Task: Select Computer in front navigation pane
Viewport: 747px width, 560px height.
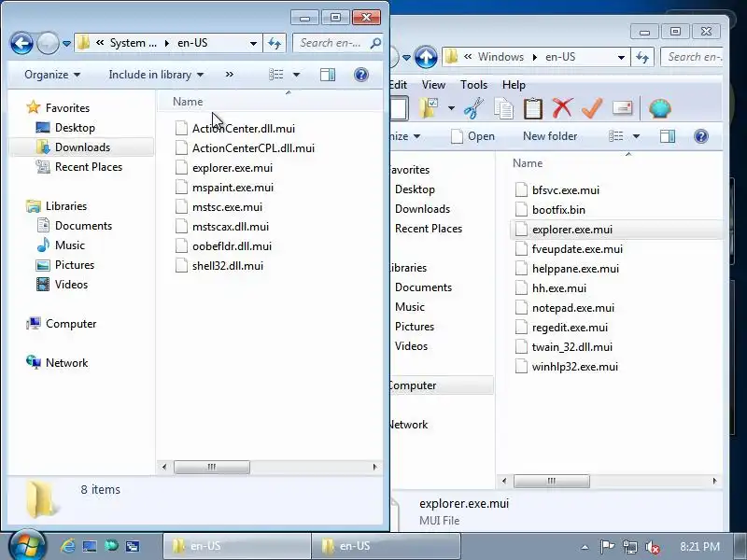Action: [71, 324]
